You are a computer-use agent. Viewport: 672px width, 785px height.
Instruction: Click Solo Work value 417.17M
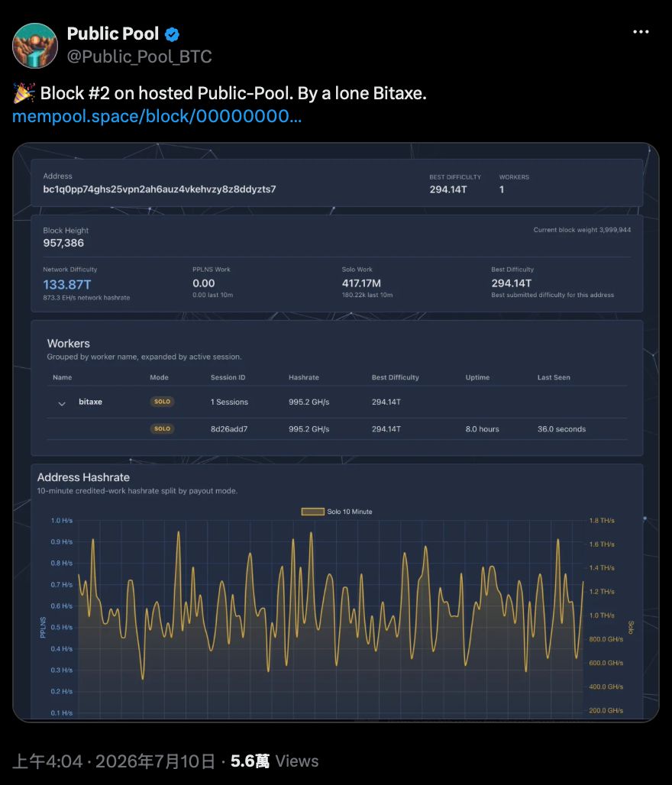click(361, 283)
